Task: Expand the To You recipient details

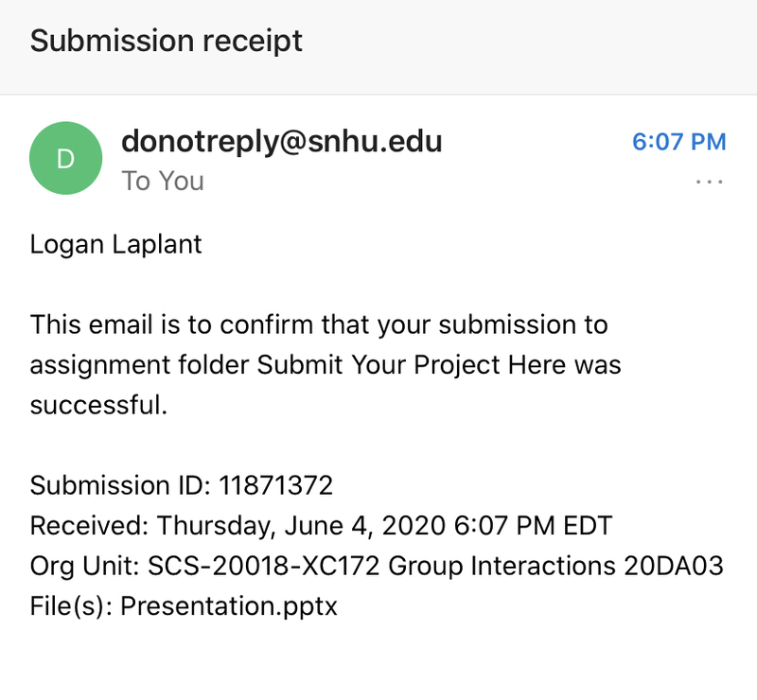Action: coord(163,182)
